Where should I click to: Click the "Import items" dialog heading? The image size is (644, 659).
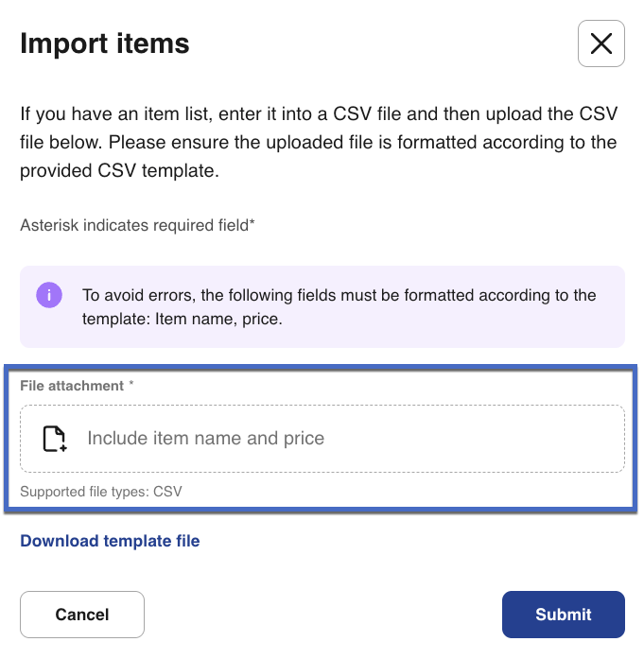pyautogui.click(x=104, y=43)
